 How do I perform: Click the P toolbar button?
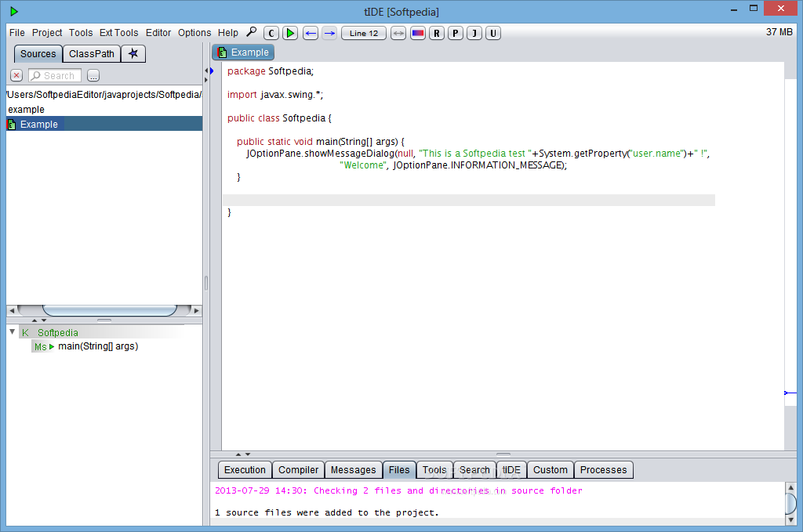pos(456,33)
